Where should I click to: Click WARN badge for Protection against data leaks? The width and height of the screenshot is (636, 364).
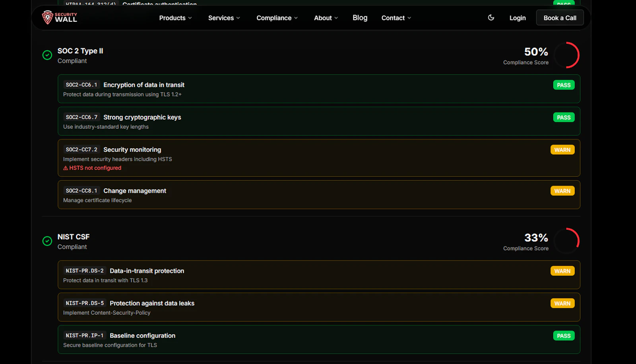pos(562,303)
